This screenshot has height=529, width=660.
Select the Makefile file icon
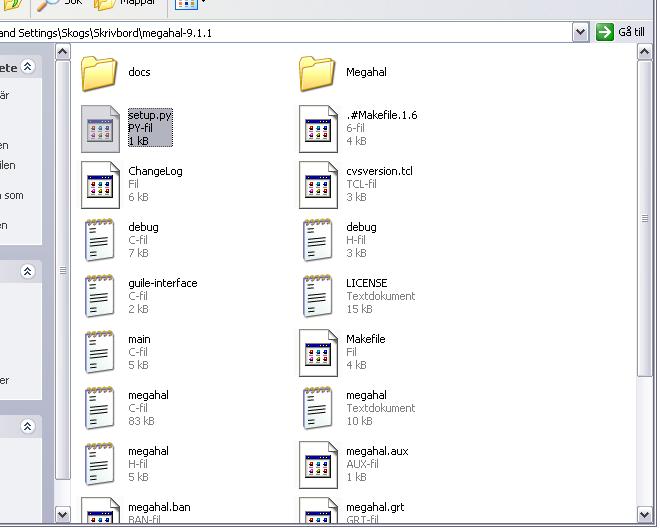coord(318,353)
